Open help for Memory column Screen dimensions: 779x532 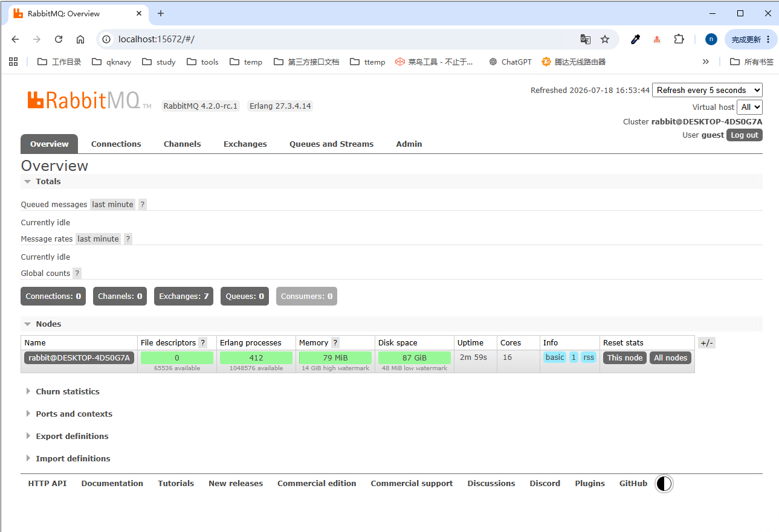pyautogui.click(x=335, y=342)
